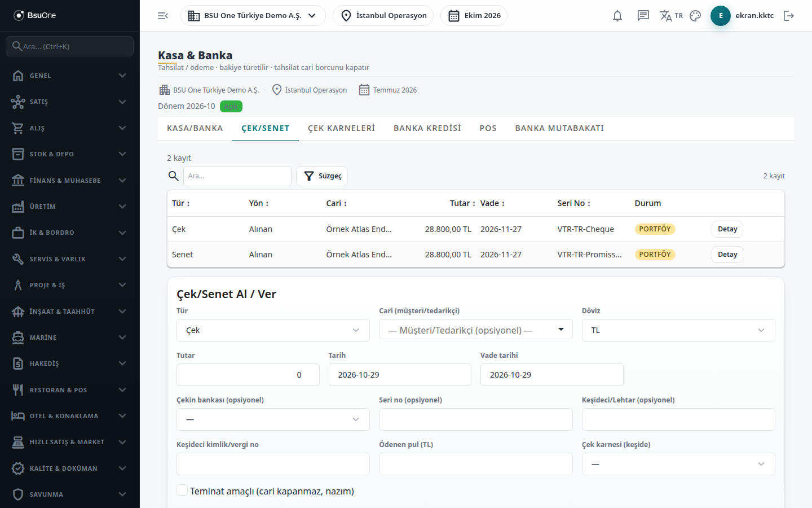This screenshot has height=508, width=812.
Task: Open the BSU One Türkiye Demo company selector
Action: click(x=253, y=16)
